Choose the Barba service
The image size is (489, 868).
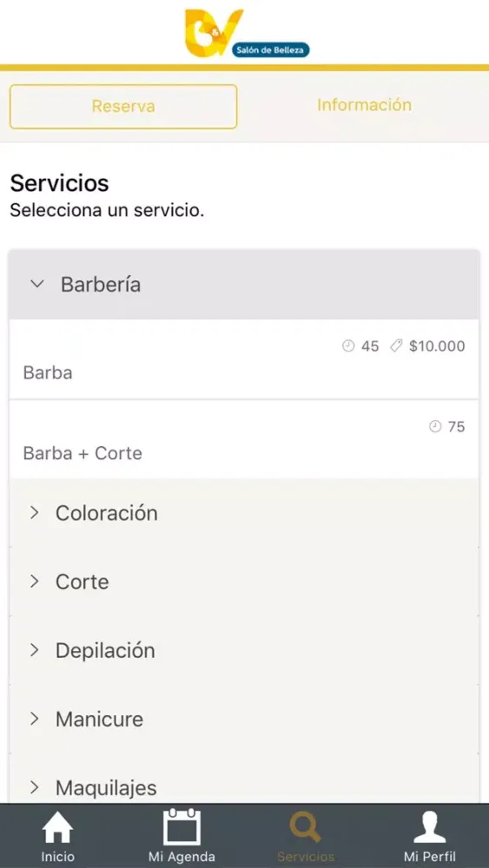tap(244, 359)
